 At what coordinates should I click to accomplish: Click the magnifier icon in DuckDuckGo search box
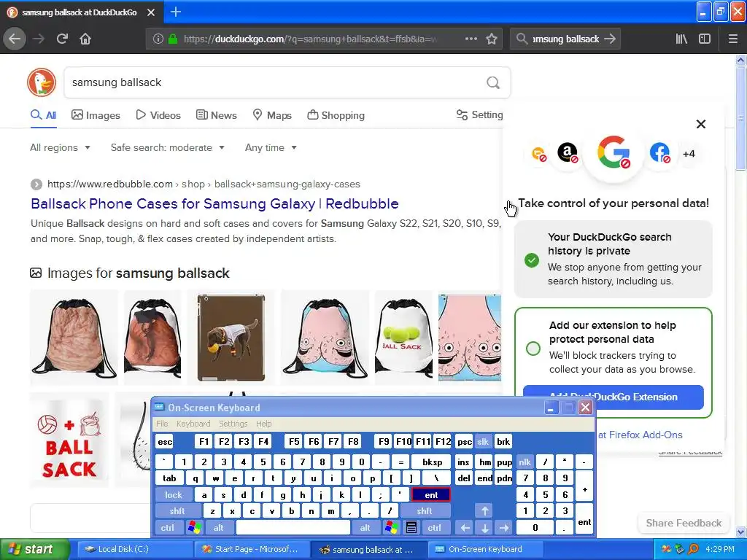[493, 83]
